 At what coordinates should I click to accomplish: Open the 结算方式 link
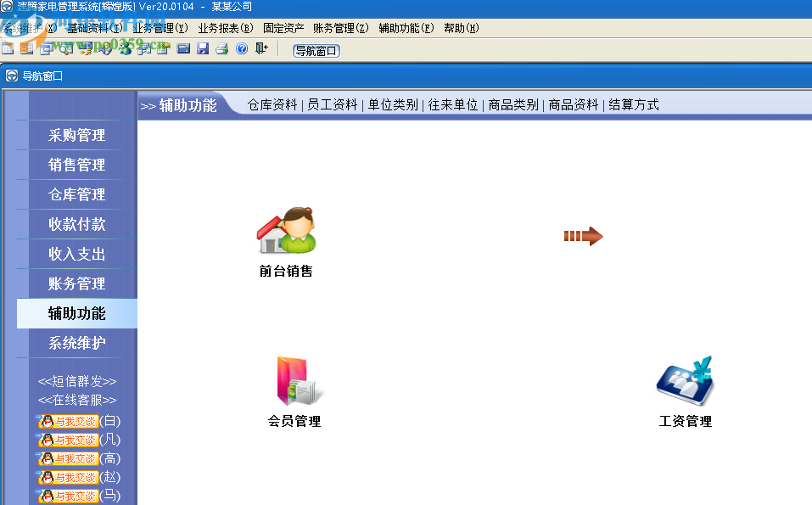pos(634,104)
